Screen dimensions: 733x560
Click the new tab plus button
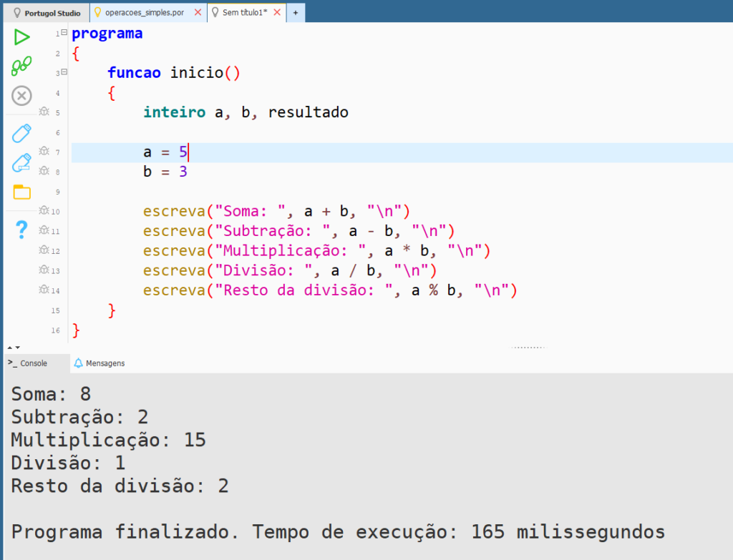(x=295, y=13)
